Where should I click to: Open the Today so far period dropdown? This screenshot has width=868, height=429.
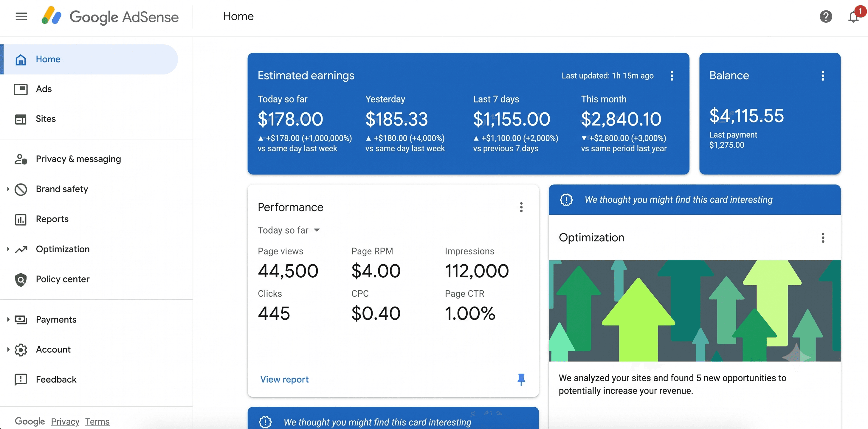coord(289,230)
